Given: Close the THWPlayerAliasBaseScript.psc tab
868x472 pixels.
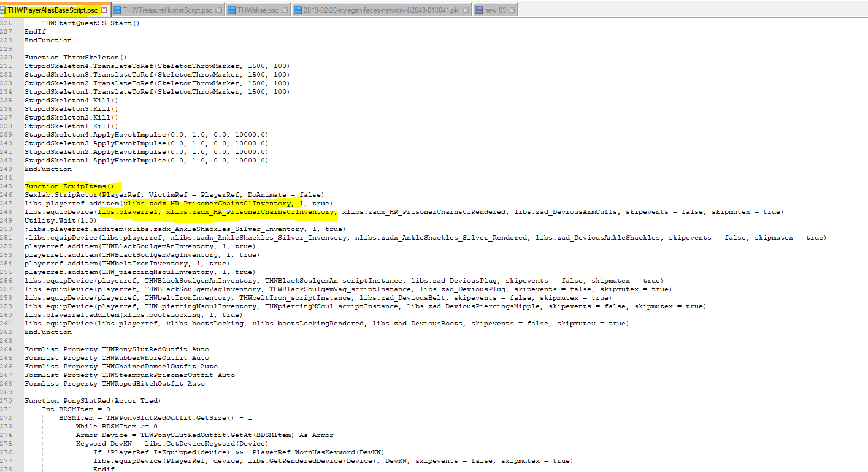Looking at the screenshot, I should [104, 10].
